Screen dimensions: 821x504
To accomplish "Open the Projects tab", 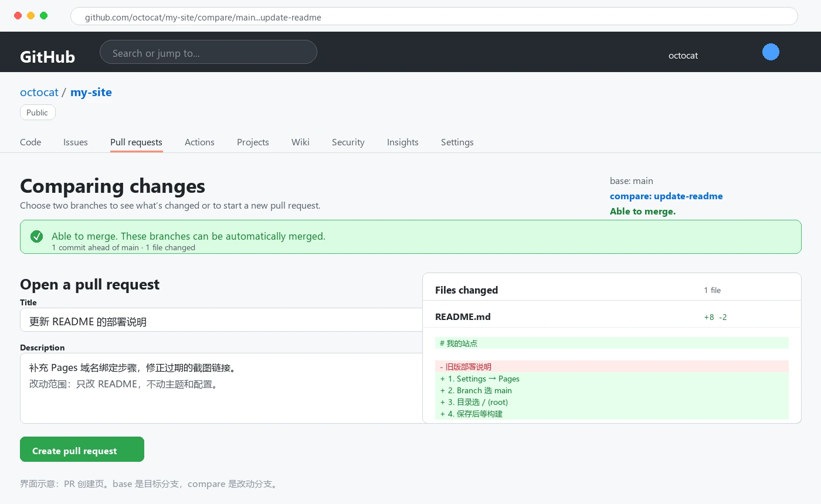I will point(253,142).
